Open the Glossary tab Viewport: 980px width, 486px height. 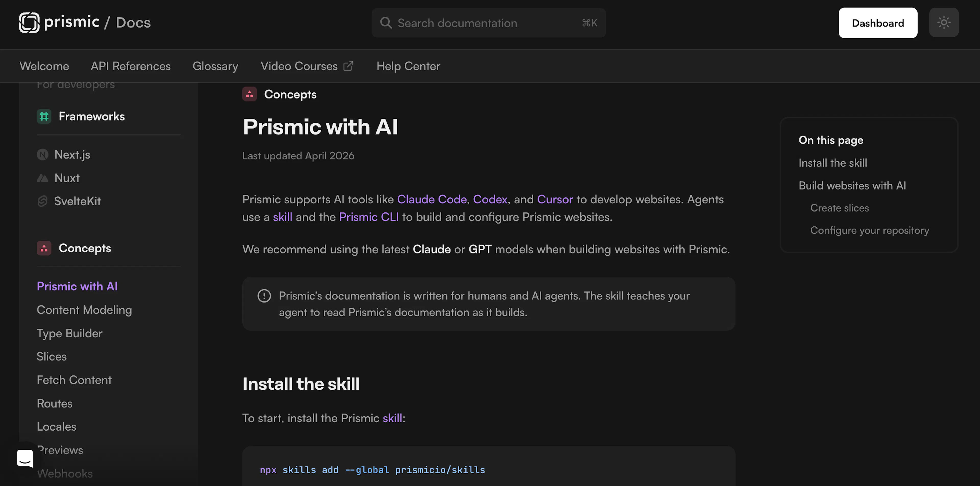[x=216, y=66]
